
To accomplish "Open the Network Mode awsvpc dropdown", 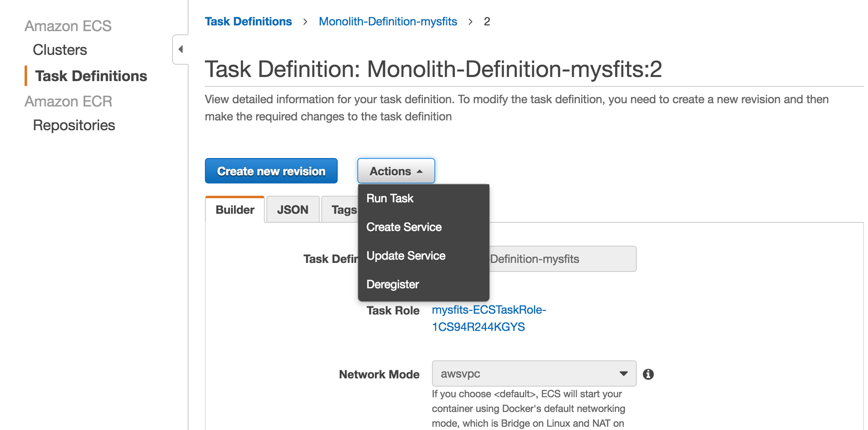I will tap(534, 373).
